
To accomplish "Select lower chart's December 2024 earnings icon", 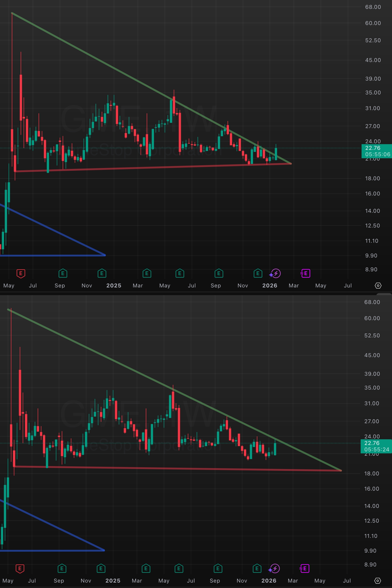I will [x=101, y=568].
